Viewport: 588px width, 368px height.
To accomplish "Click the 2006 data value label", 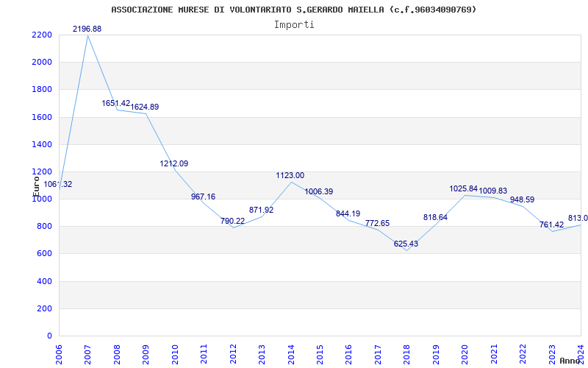I will pos(58,185).
